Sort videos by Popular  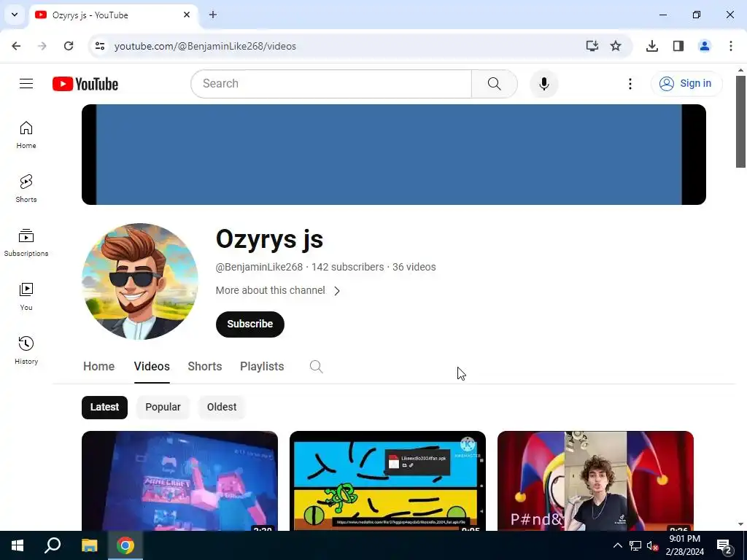[x=163, y=407]
